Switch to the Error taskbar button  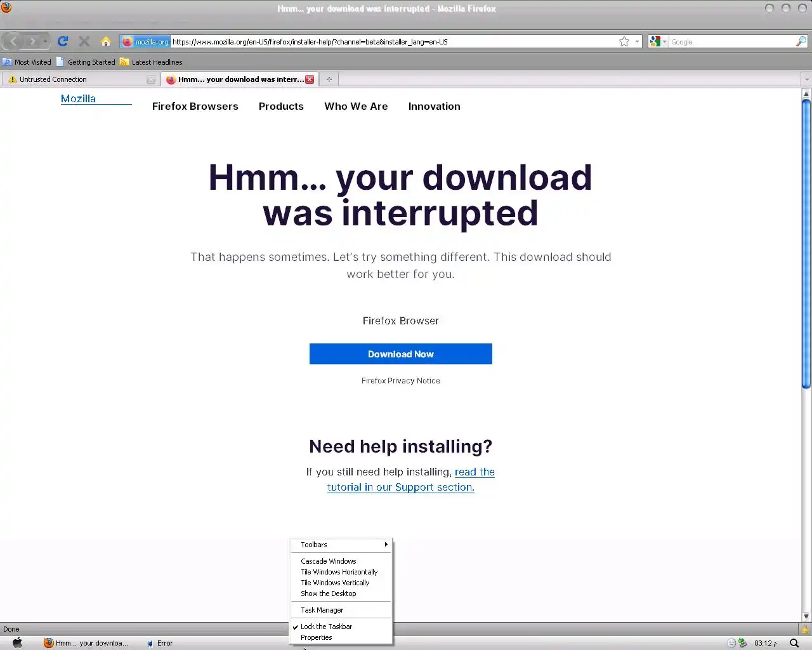point(160,643)
